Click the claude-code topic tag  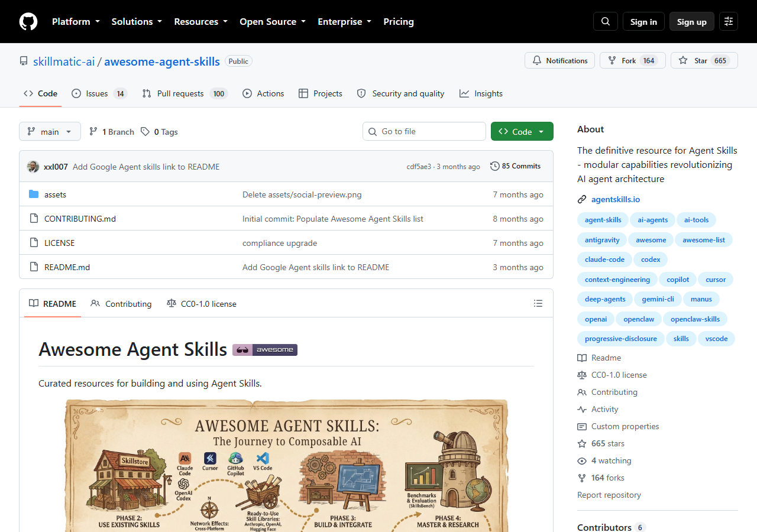604,259
